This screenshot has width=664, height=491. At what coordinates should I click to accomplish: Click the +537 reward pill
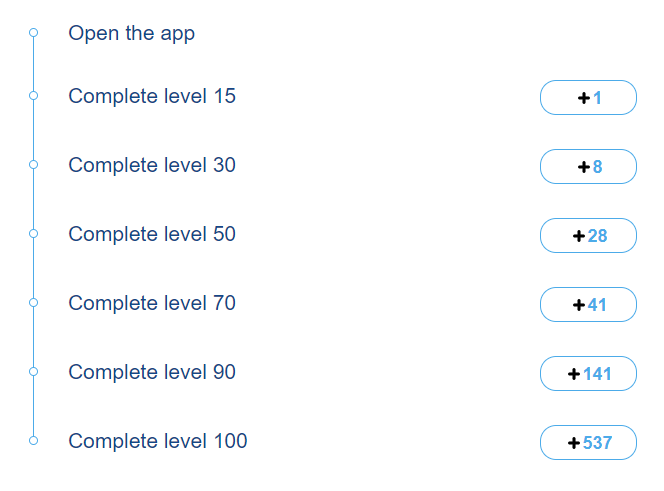(588, 443)
